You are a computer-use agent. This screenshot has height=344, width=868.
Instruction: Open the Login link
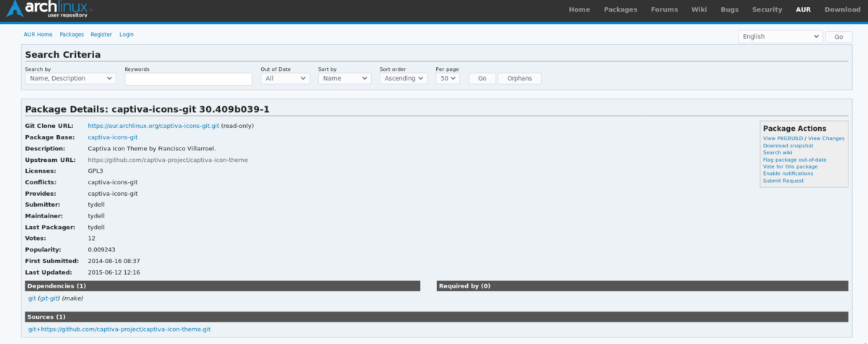pyautogui.click(x=127, y=34)
